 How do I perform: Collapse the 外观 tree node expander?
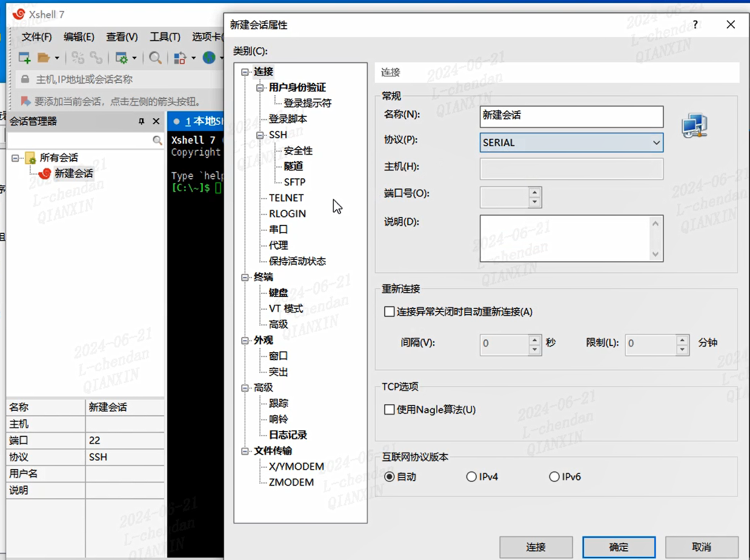click(x=245, y=341)
